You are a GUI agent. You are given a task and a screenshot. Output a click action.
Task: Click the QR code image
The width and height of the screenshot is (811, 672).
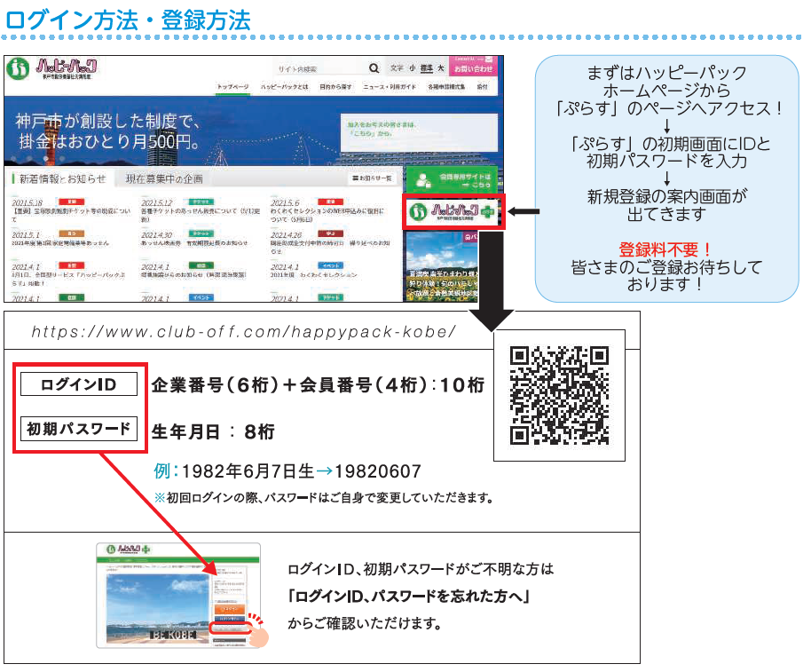coord(559,395)
